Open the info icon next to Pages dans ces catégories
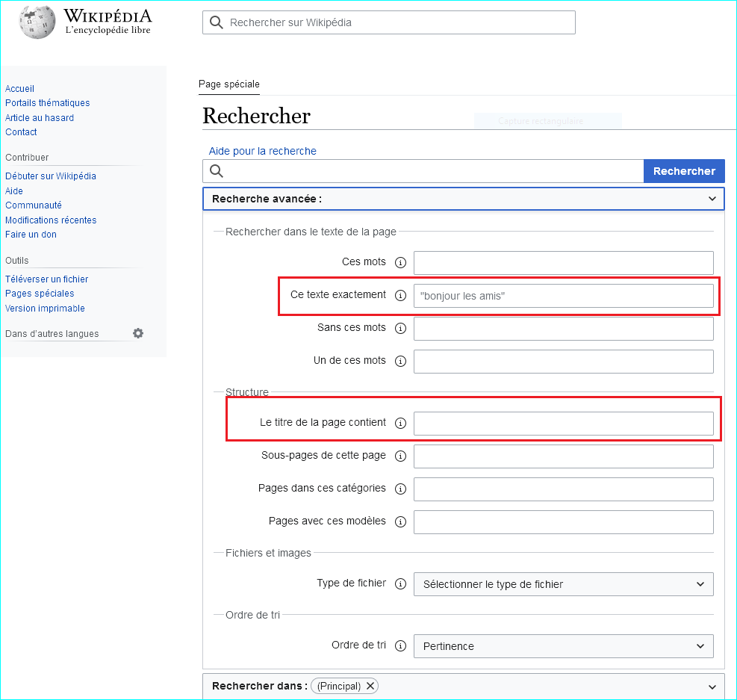This screenshot has width=737, height=700. pyautogui.click(x=400, y=489)
